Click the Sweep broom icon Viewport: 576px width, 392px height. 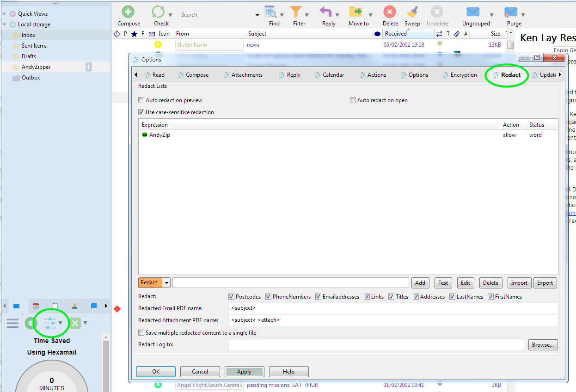click(x=412, y=12)
